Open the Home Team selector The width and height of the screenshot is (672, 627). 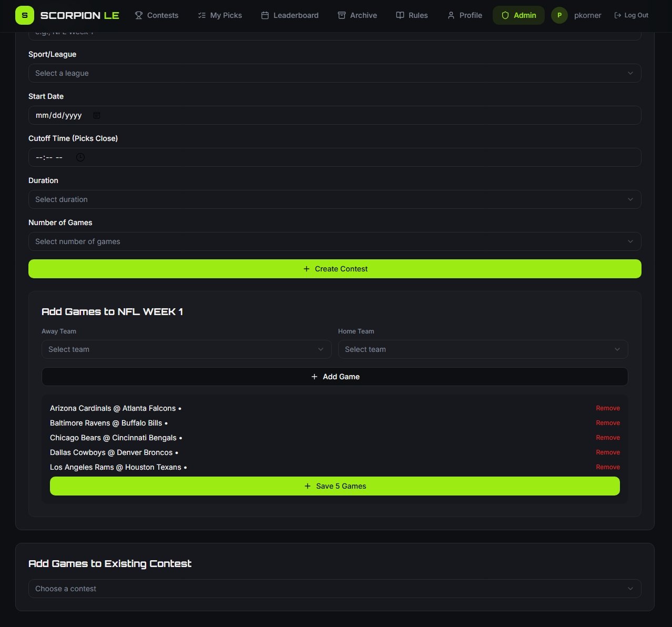(483, 349)
